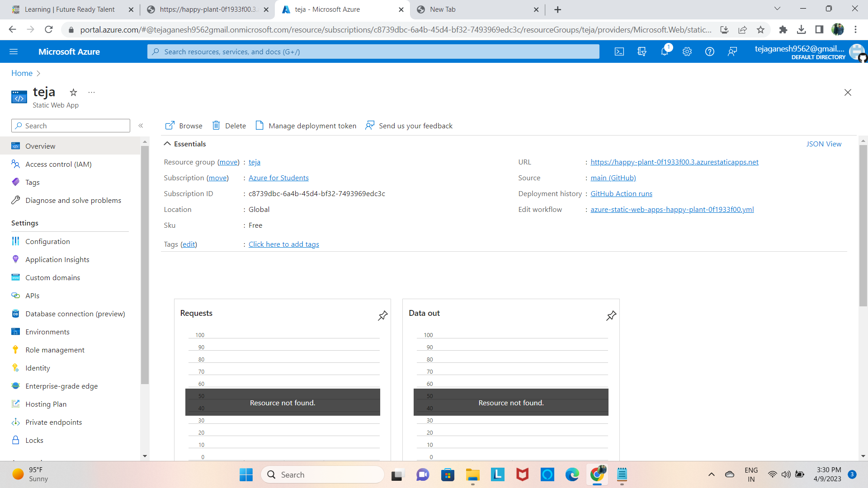
Task: Click the Delete toolbar button
Action: point(229,126)
